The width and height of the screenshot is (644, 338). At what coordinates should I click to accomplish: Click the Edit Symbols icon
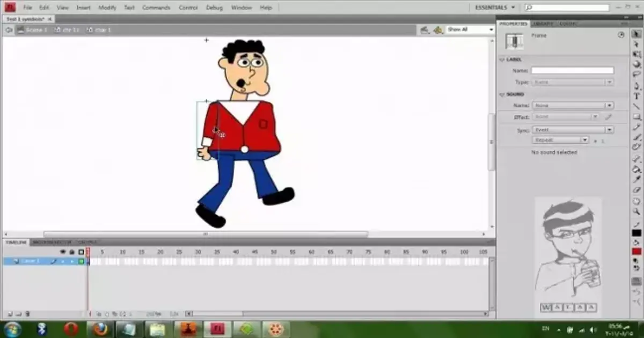[438, 30]
